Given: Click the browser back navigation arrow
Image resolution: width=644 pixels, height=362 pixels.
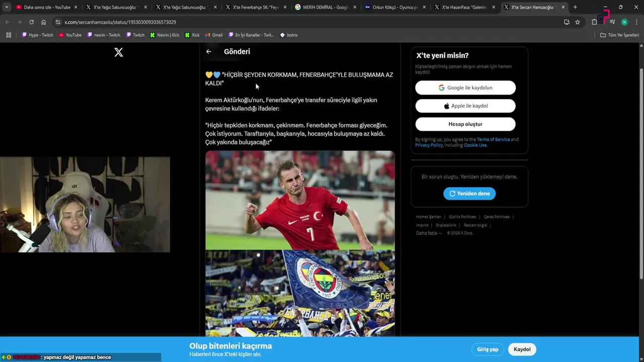Looking at the screenshot, I should click(8, 22).
